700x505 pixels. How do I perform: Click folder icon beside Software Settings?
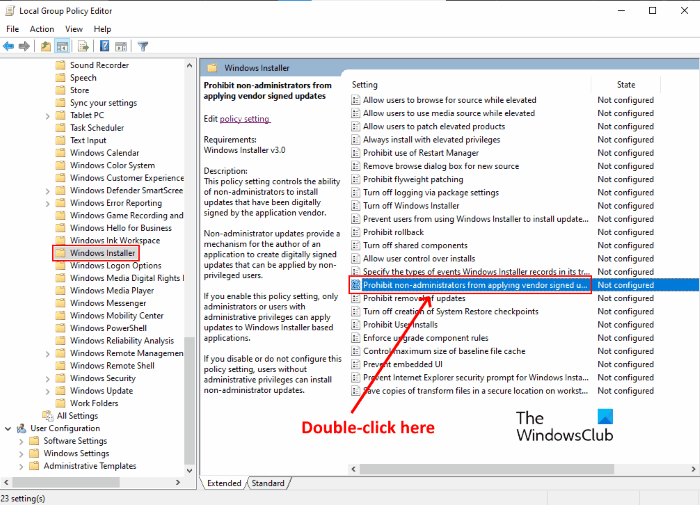pyautogui.click(x=34, y=441)
